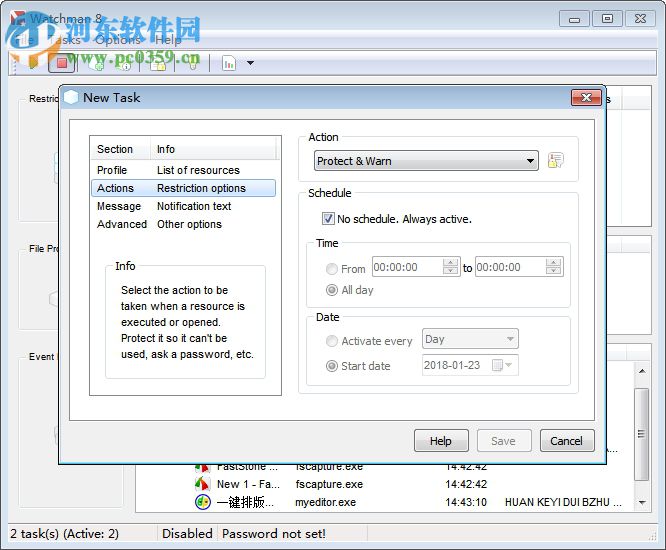This screenshot has width=666, height=550.
Task: Open the Day interval dropdown
Action: pyautogui.click(x=470, y=339)
